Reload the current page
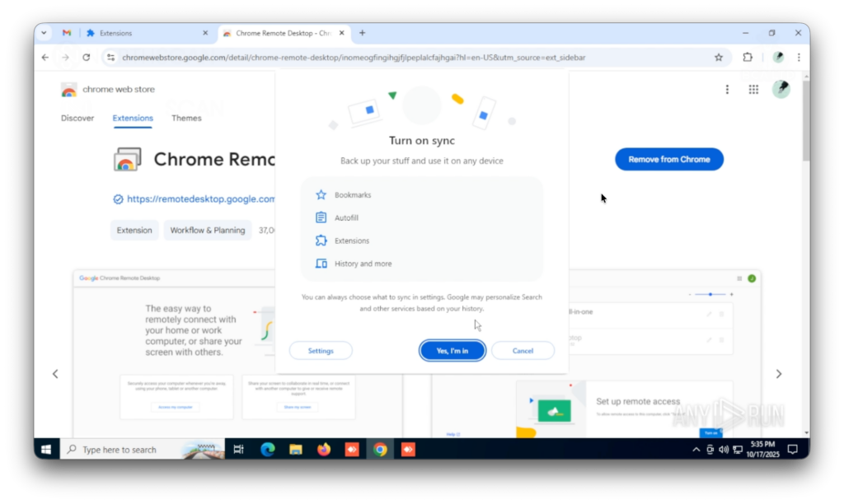Screen dimensions: 844x504 [86, 57]
